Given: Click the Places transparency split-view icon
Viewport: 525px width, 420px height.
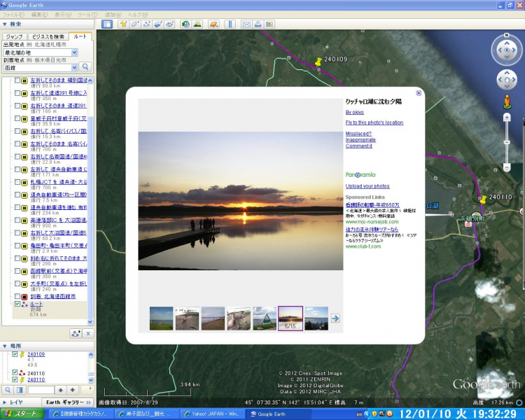Looking at the screenshot, I should [20, 390].
